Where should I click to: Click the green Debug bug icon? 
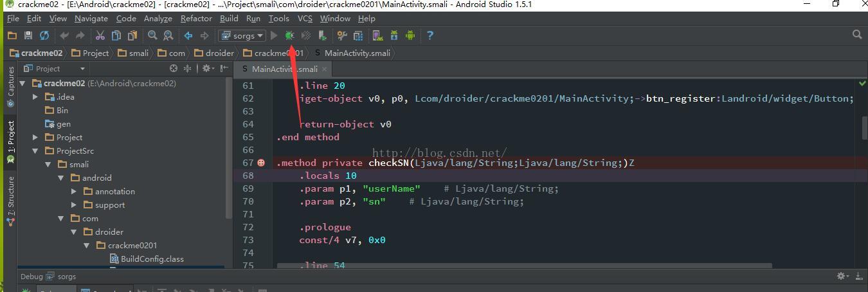coord(289,35)
